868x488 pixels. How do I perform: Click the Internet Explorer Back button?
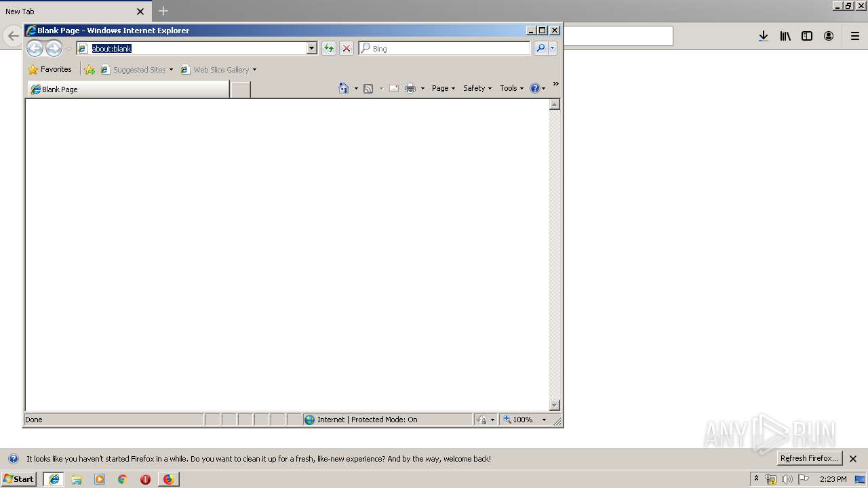[x=35, y=48]
